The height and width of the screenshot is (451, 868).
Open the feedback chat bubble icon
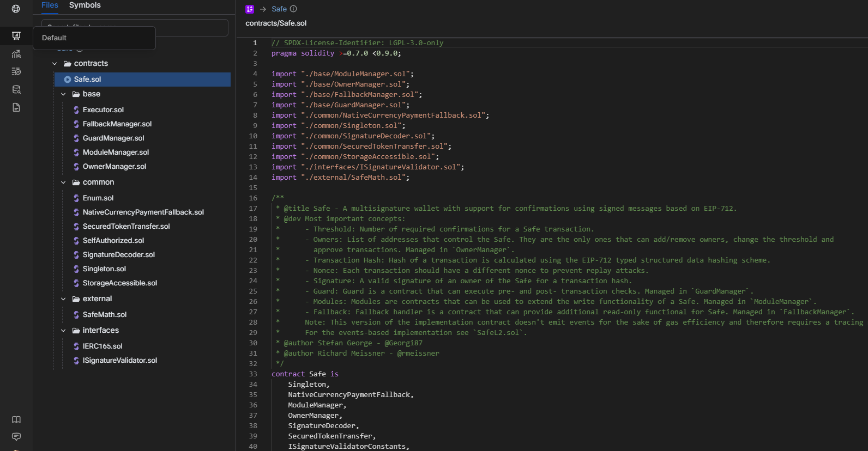click(16, 437)
